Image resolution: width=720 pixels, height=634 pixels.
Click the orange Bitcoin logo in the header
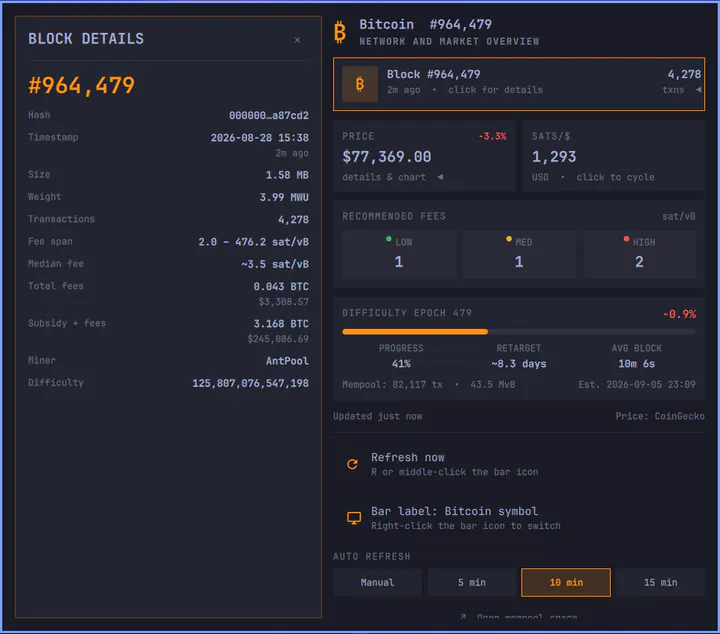point(340,32)
